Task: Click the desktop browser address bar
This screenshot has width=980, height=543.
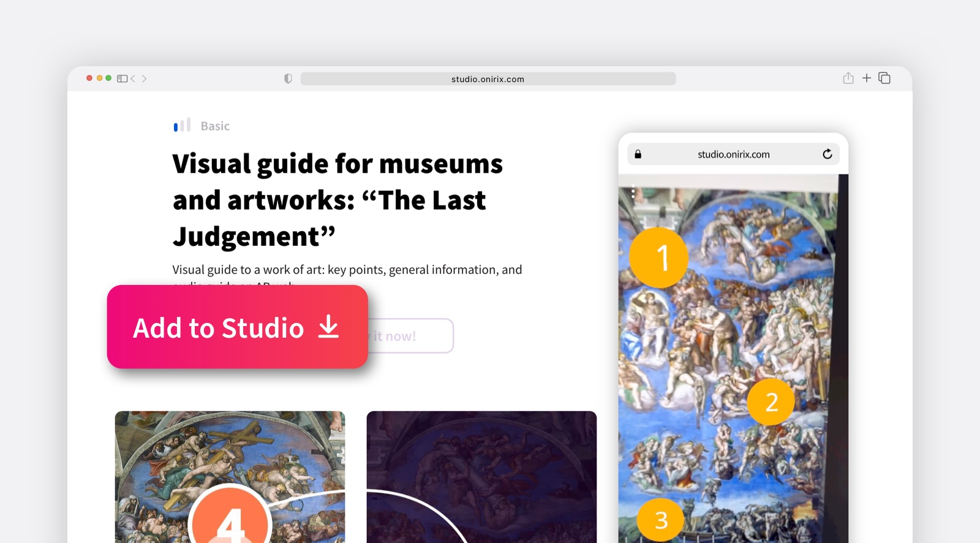Action: 488,79
